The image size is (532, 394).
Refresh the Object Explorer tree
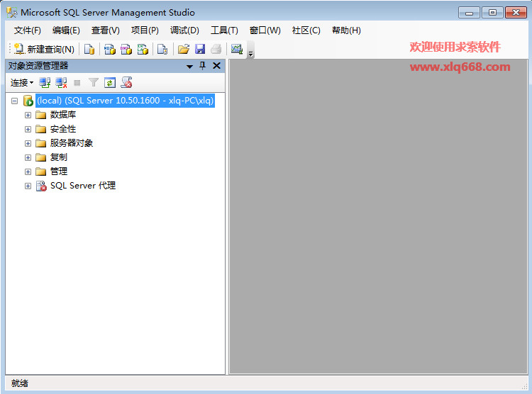tap(110, 82)
